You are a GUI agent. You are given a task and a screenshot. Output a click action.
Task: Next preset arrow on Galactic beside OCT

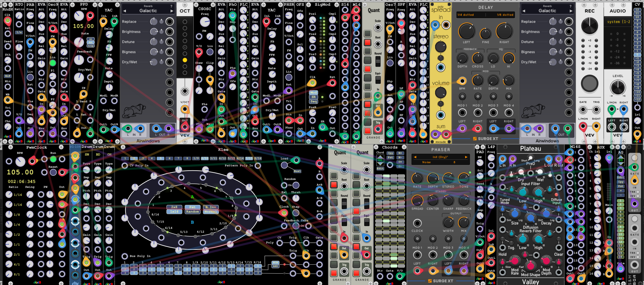point(172,11)
